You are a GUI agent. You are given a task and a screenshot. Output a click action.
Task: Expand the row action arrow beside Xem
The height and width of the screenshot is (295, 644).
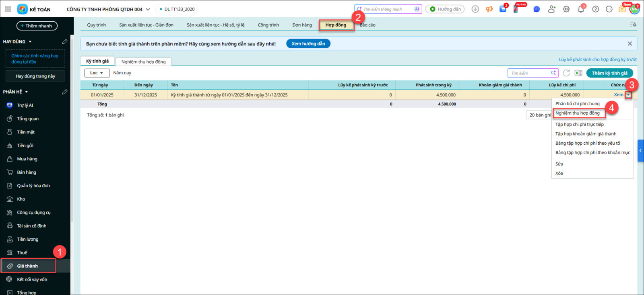click(628, 95)
